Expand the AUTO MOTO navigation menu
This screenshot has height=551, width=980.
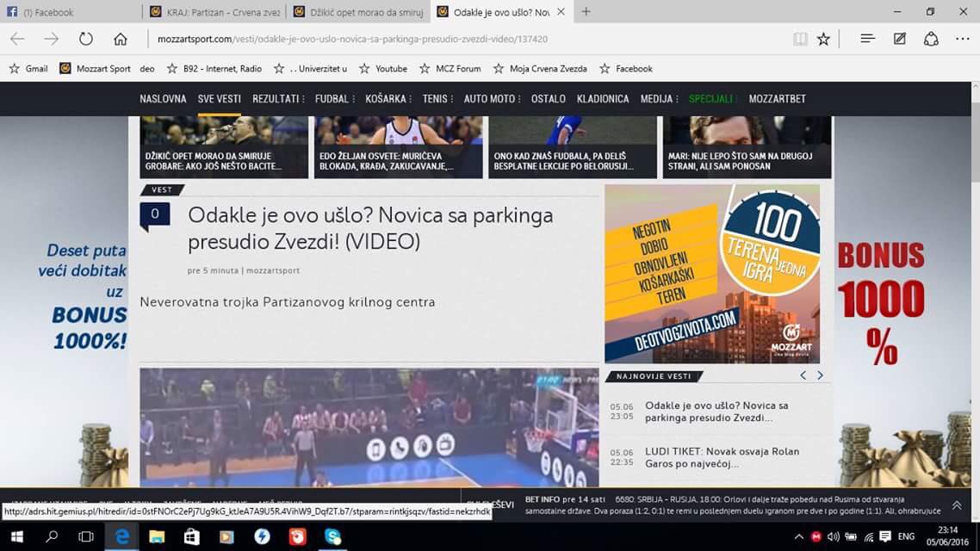coord(492,99)
